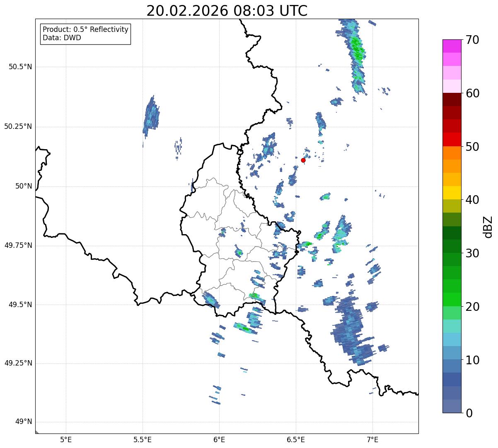Click the colorbar value 0
Image resolution: width=498 pixels, height=448 pixels.
point(469,413)
